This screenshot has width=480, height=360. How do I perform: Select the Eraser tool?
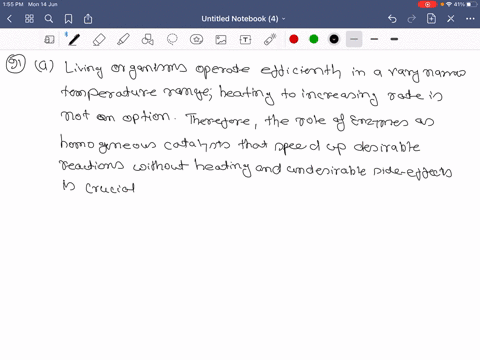coord(99,40)
